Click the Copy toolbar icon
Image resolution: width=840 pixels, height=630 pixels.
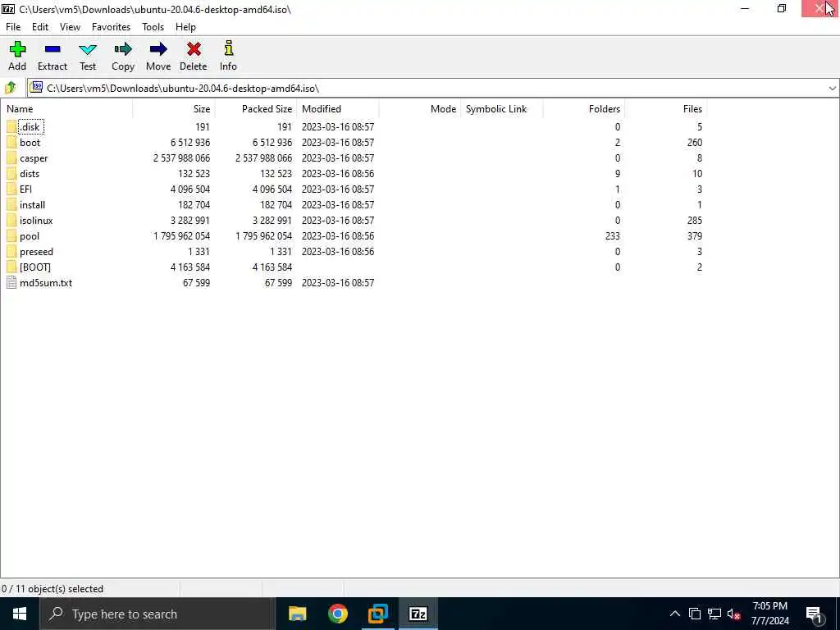[123, 49]
